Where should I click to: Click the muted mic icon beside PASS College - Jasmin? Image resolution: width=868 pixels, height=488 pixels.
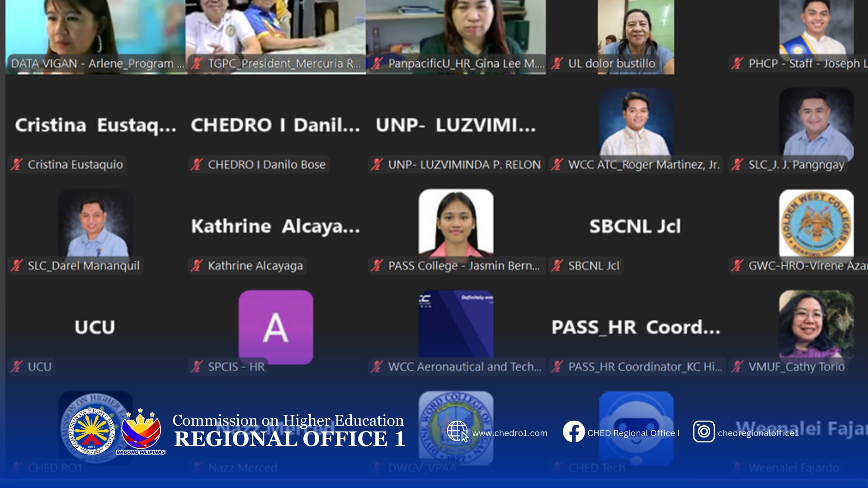tap(377, 266)
